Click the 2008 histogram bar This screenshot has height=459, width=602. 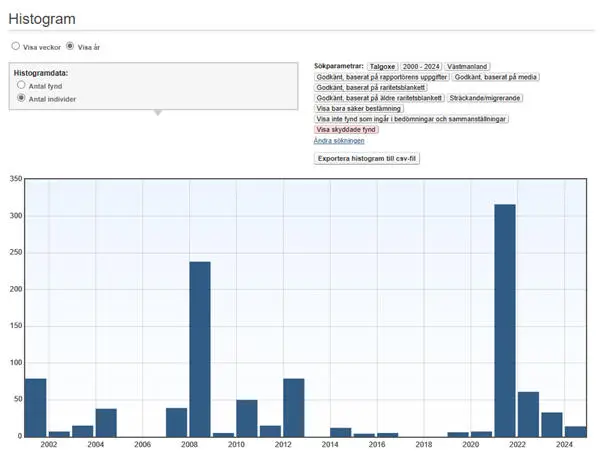[200, 348]
